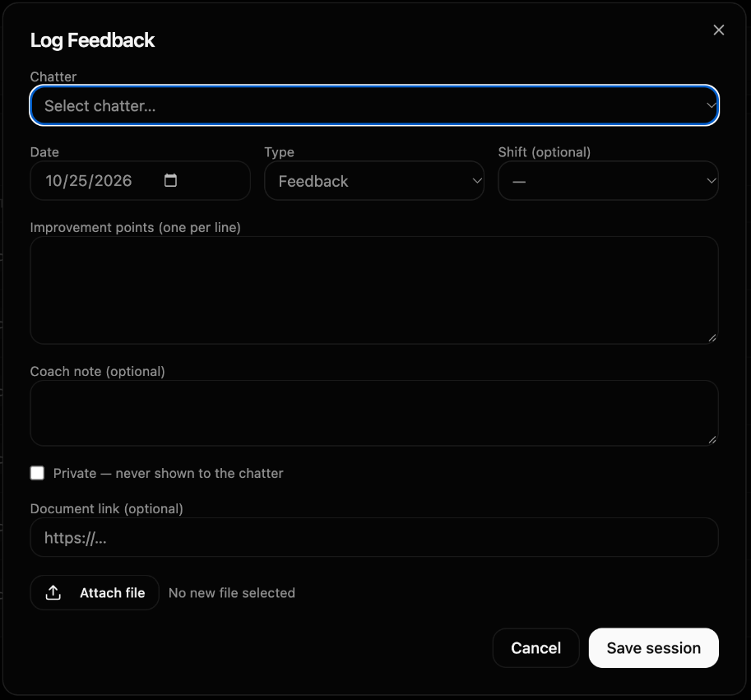
Task: Open the calendar date picker icon
Action: (170, 180)
